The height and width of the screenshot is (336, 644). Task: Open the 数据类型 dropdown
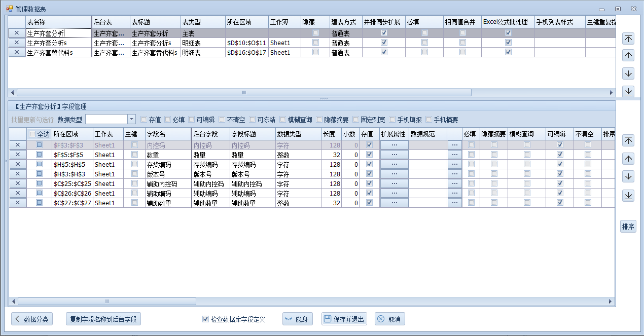click(131, 119)
